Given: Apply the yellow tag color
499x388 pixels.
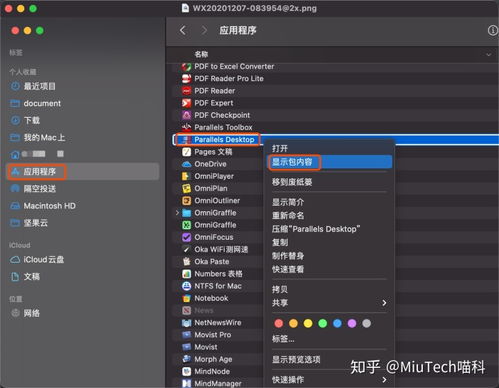Looking at the screenshot, I should (x=308, y=323).
